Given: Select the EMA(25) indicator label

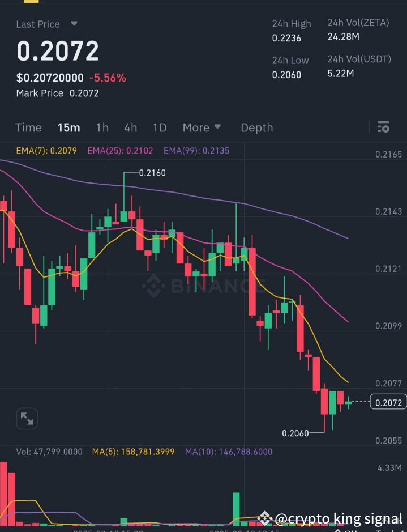Looking at the screenshot, I should coord(119,151).
